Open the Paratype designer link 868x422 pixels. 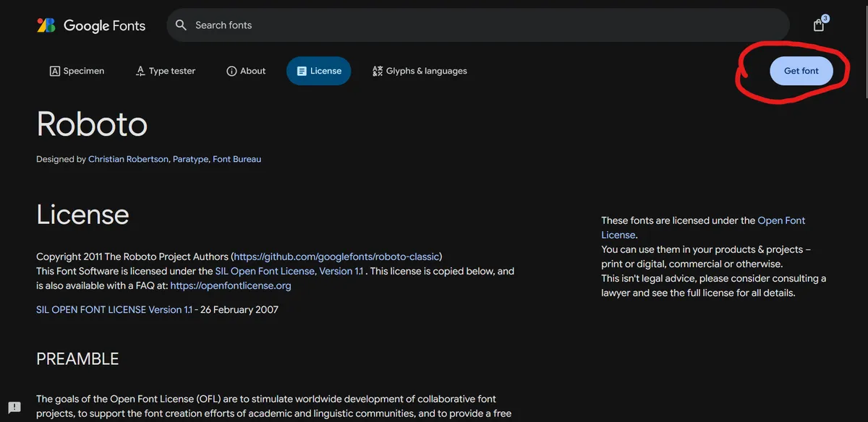(x=191, y=159)
